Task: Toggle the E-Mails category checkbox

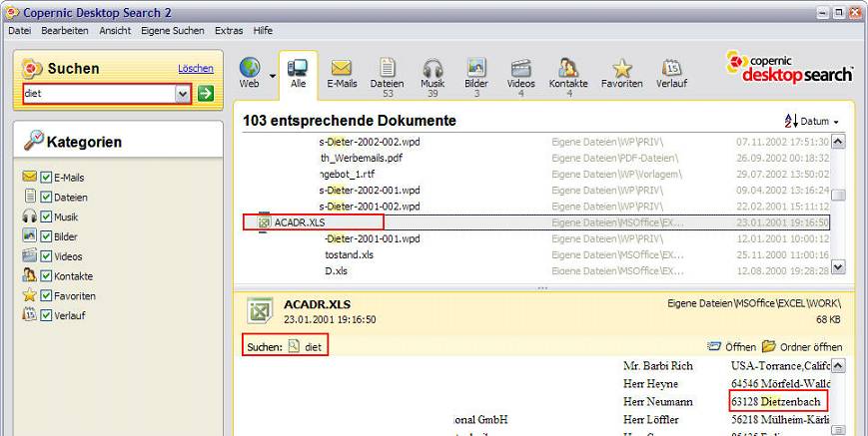Action: point(46,178)
